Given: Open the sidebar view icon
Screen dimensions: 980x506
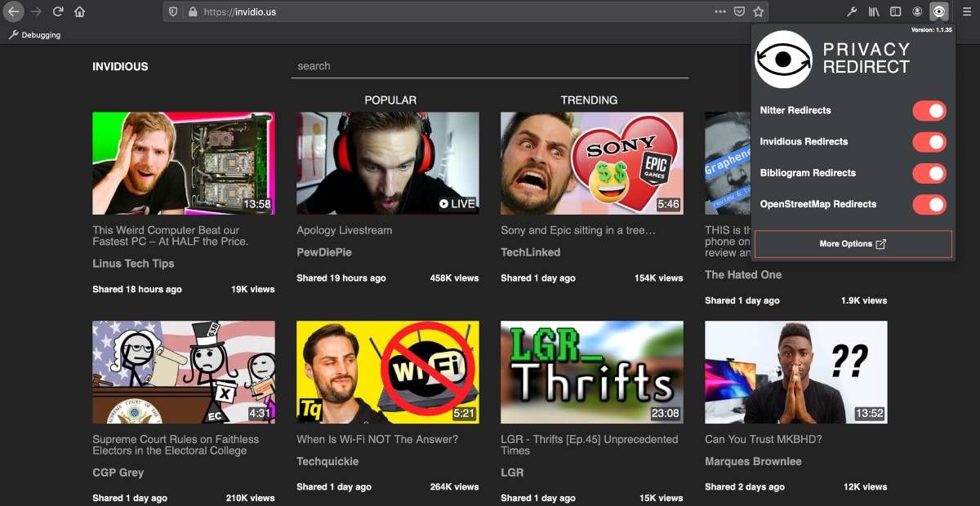Looking at the screenshot, I should coord(895,11).
